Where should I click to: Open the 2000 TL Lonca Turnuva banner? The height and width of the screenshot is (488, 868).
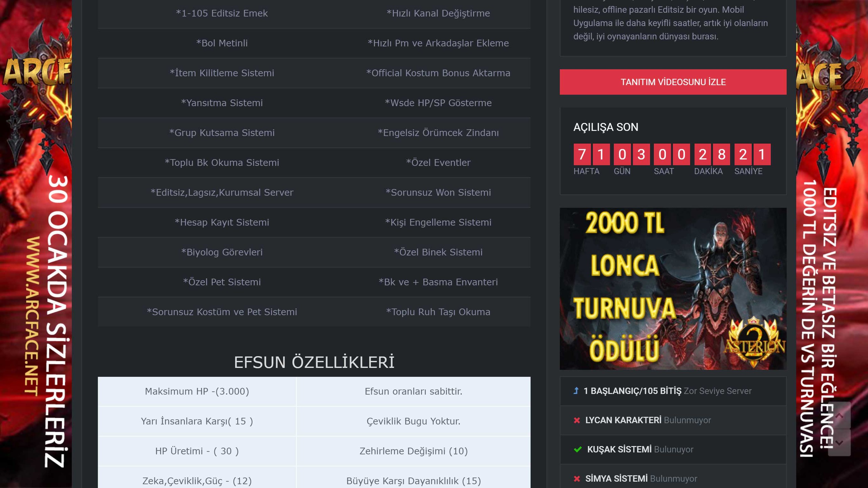(x=673, y=289)
